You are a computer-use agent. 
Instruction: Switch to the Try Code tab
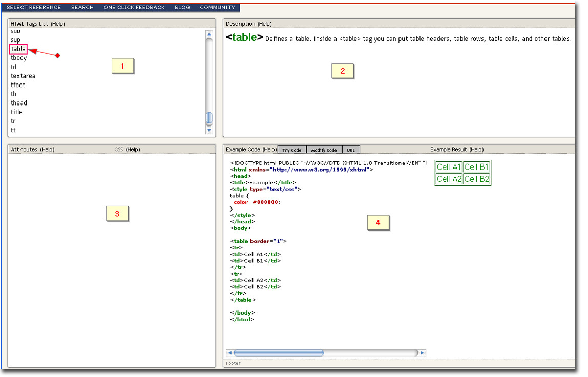coord(292,150)
